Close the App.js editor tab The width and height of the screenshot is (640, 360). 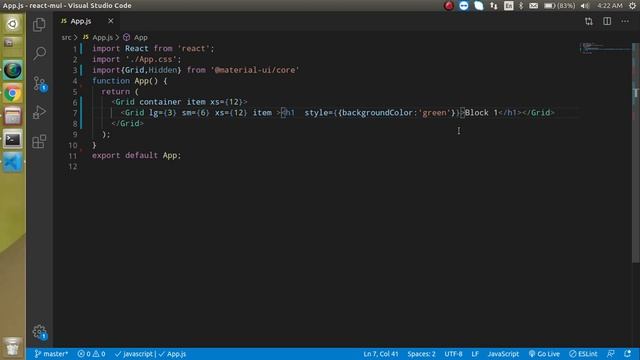111,21
